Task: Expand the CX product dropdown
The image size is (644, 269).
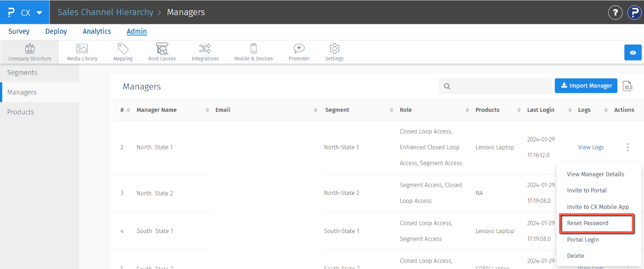Action: (39, 13)
